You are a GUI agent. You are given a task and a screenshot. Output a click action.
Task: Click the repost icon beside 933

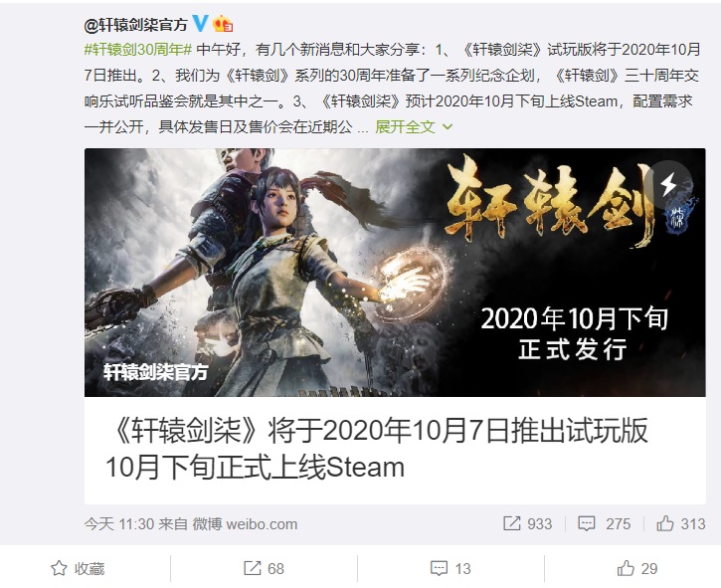[x=512, y=523]
